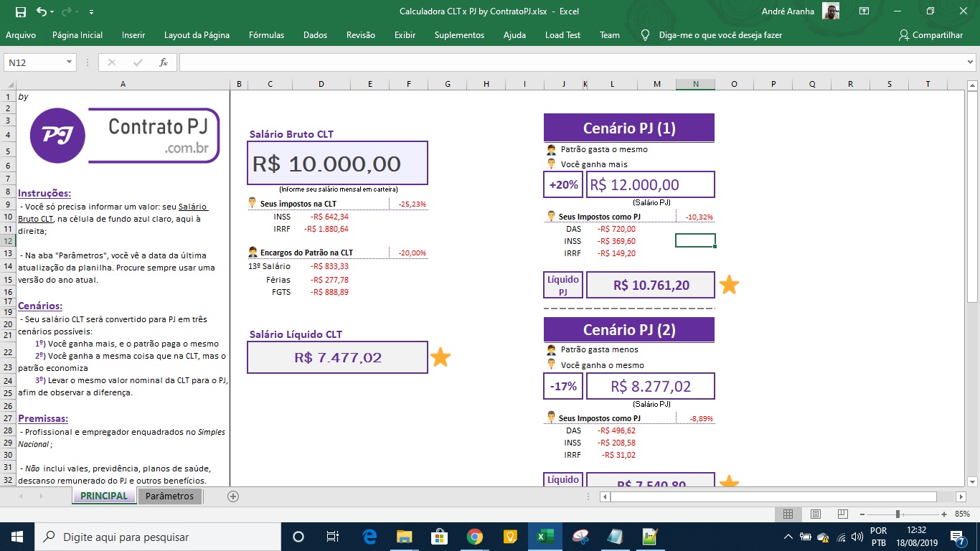Viewport: 980px width, 551px height.
Task: Click the Insert Function fx icon
Action: (164, 62)
